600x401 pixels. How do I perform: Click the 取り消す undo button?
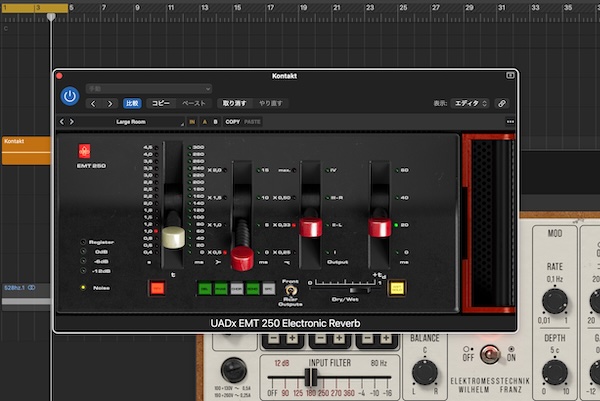[x=234, y=103]
